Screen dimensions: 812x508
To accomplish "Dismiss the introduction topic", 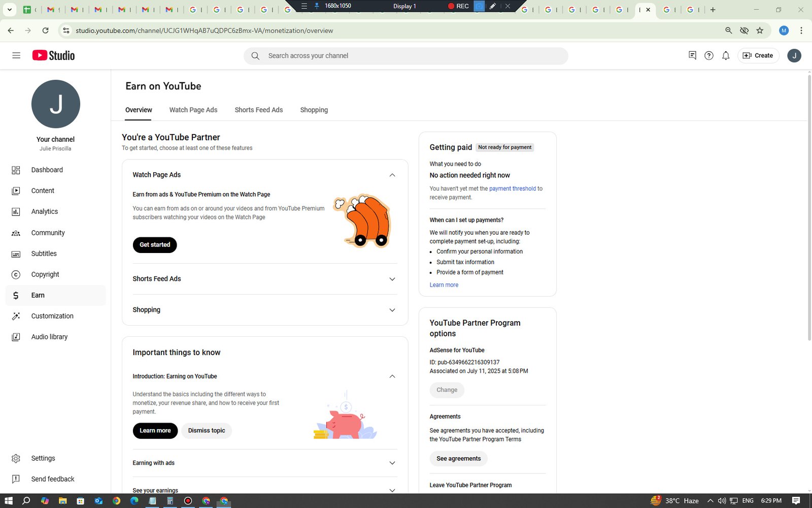I will click(207, 431).
